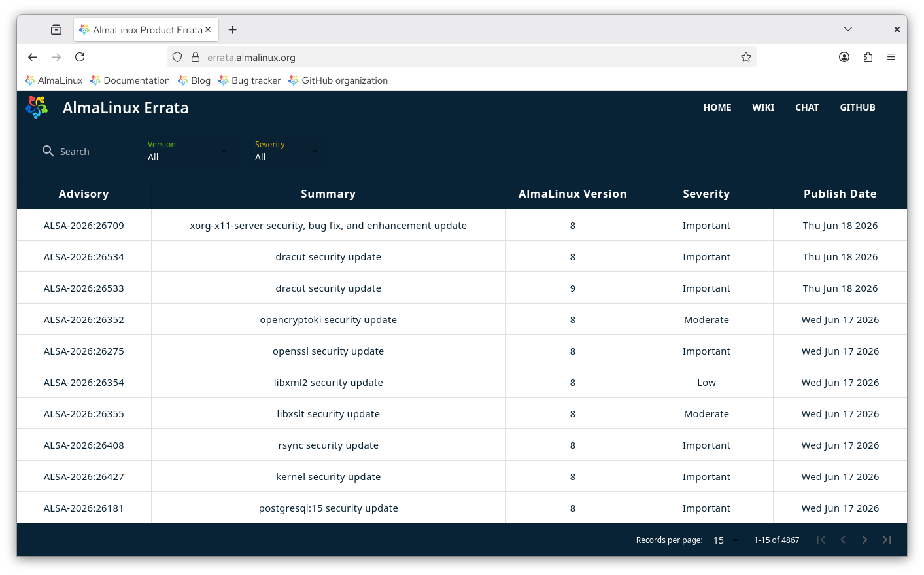
Task: Click GITHUB in the site navigation
Action: click(857, 107)
